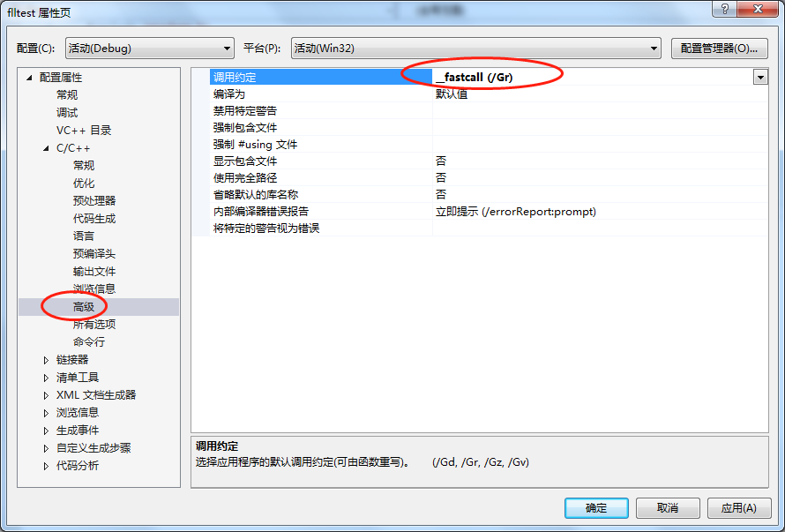Click the 禁用特定警告 value field
Viewport: 785px width, 532px height.
[600, 110]
